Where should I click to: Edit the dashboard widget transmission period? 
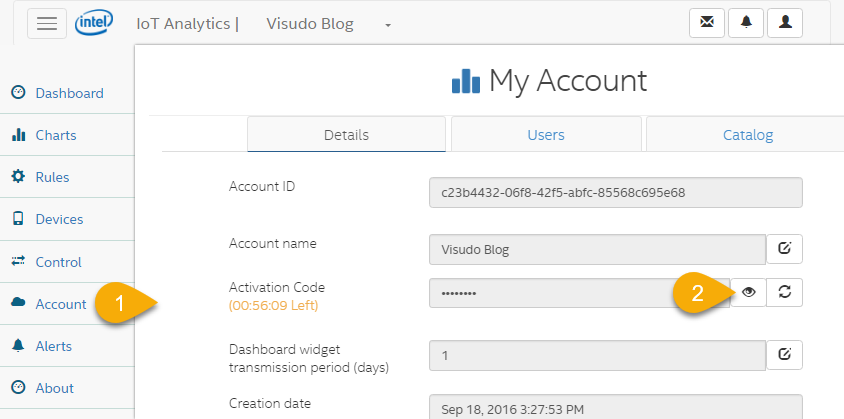click(x=785, y=354)
